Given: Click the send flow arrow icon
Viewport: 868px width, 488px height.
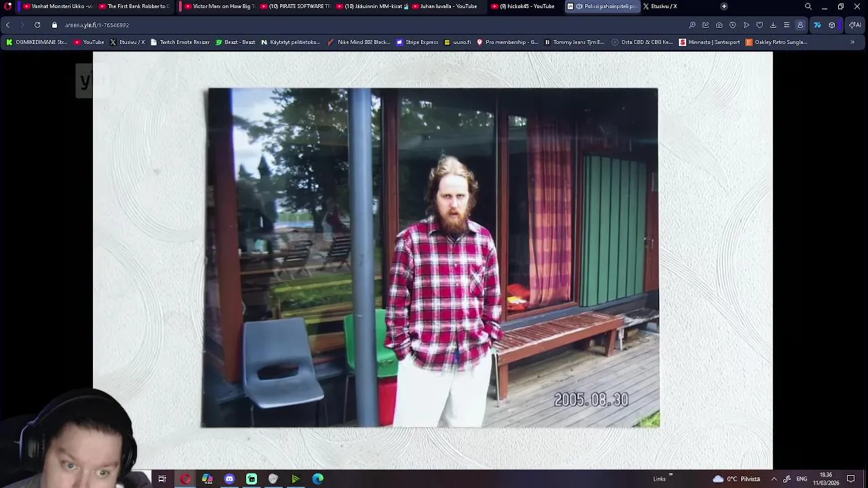Looking at the screenshot, I should coord(746,25).
